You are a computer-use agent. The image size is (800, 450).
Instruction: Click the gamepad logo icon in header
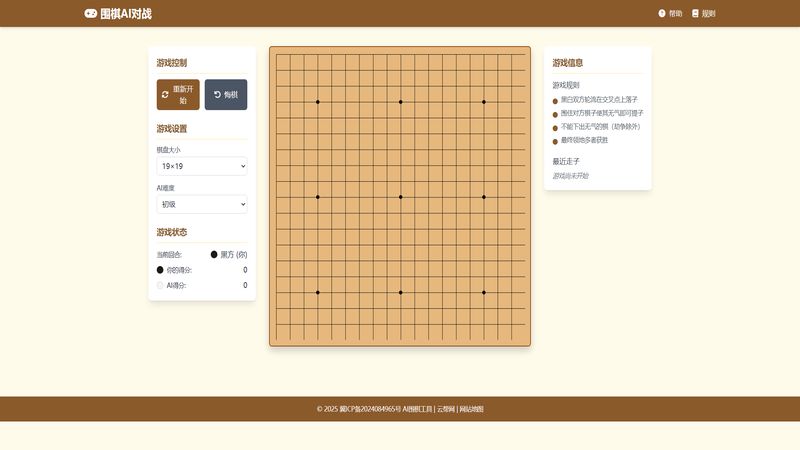coord(91,14)
